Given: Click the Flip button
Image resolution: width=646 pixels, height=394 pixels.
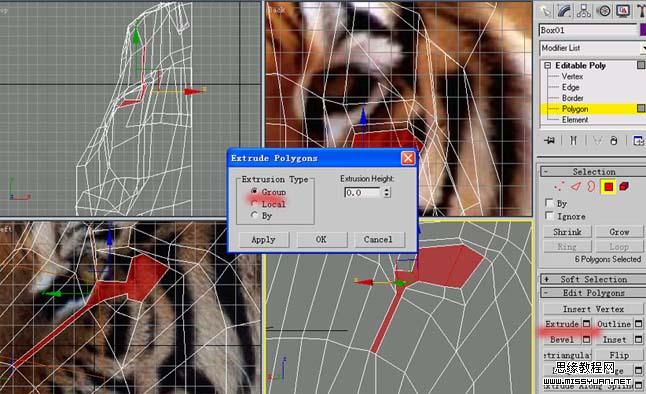Looking at the screenshot, I should 619,355.
